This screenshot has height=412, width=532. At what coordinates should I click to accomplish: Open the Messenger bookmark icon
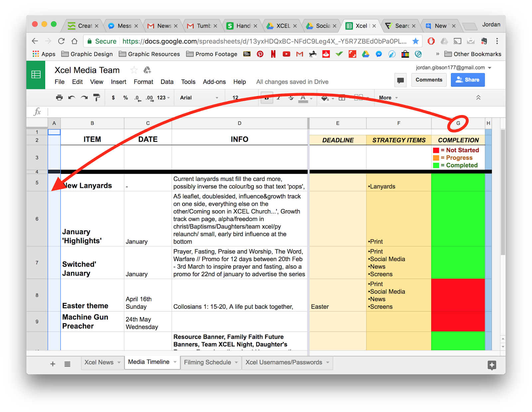(379, 54)
